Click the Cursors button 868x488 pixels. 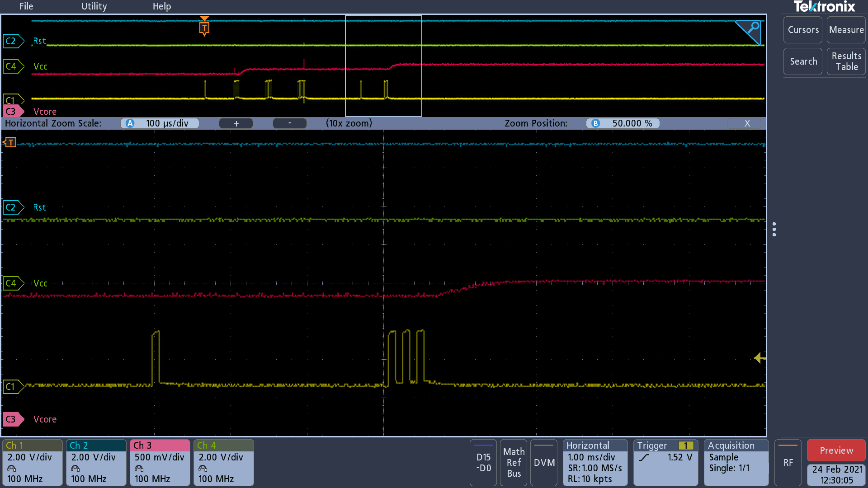pos(803,30)
